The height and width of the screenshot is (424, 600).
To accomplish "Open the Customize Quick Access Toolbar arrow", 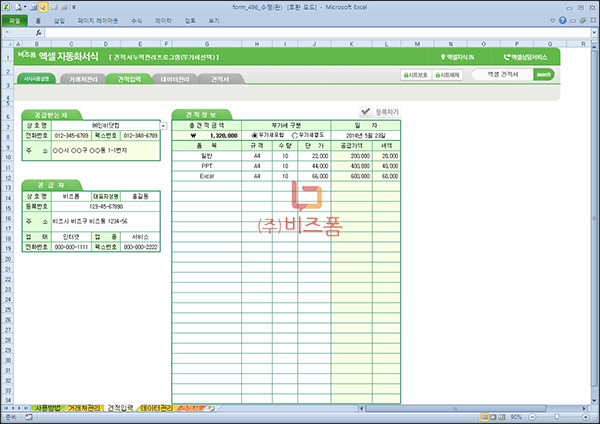I will 74,7.
